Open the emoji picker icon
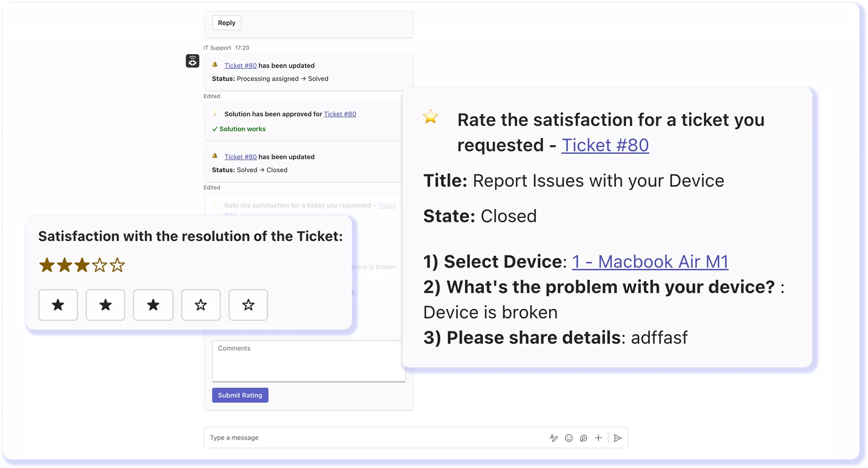This screenshot has width=868, height=468. pyautogui.click(x=569, y=438)
